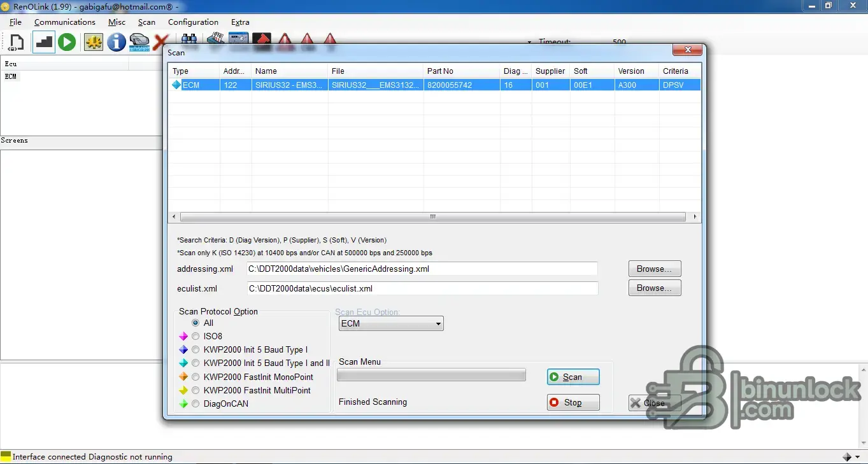868x464 pixels.
Task: Click the binoculars scan icon
Action: [x=189, y=39]
